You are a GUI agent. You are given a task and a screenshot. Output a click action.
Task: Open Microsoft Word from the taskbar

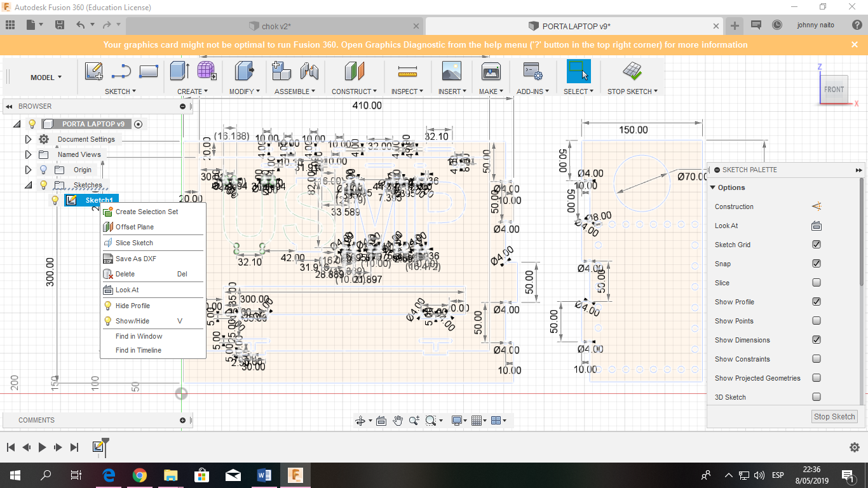264,475
